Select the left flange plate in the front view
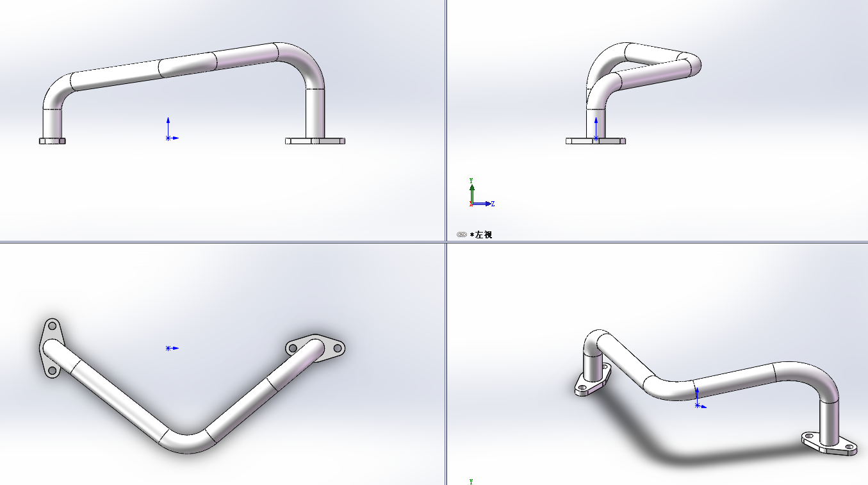 (53, 141)
